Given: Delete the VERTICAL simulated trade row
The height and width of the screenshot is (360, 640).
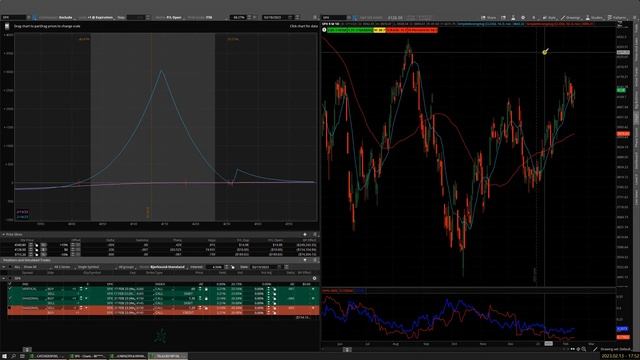Looking at the screenshot, I should tap(313, 289).
